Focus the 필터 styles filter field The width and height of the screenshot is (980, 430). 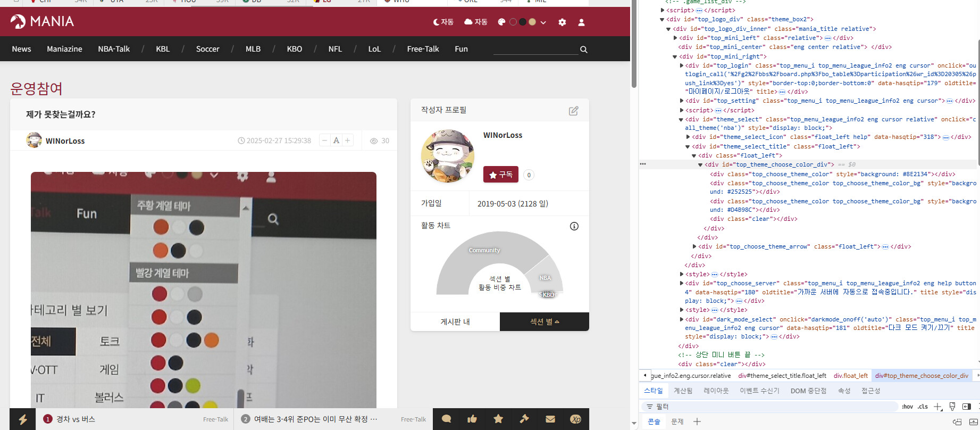coord(771,407)
